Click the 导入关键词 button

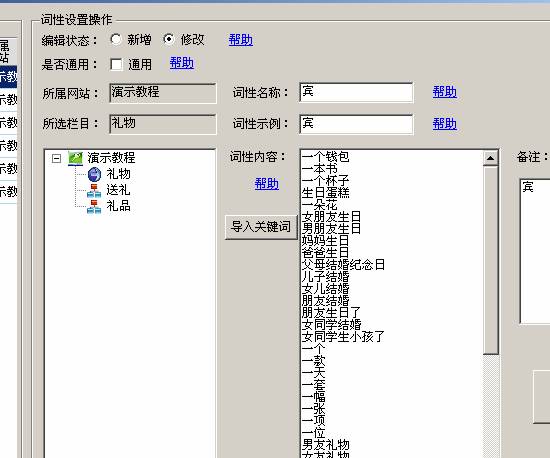tap(261, 227)
